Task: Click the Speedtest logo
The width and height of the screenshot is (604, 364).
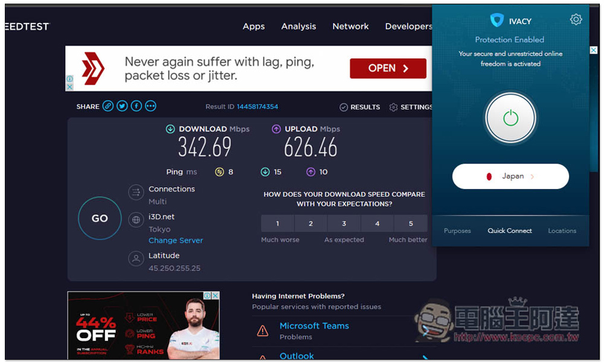Action: [x=27, y=27]
